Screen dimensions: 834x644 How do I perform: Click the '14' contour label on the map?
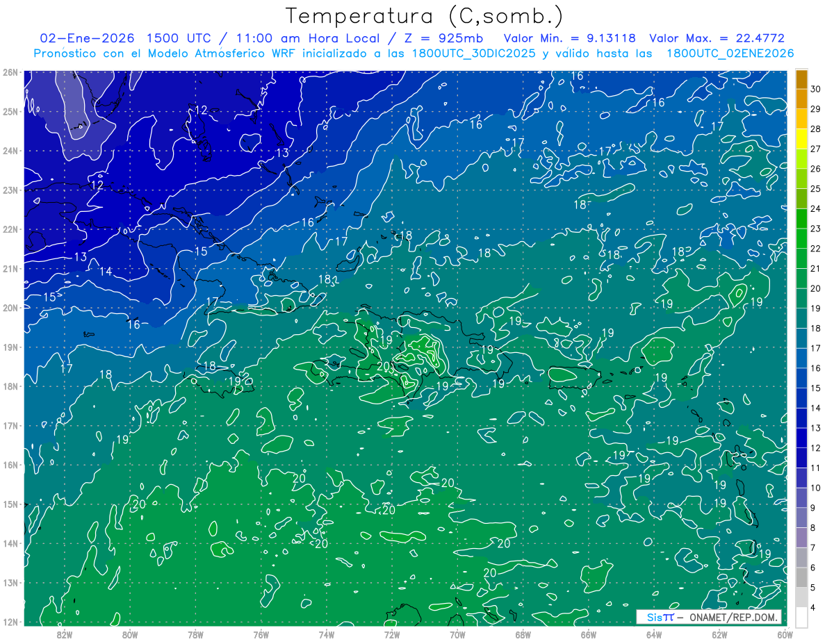(106, 272)
